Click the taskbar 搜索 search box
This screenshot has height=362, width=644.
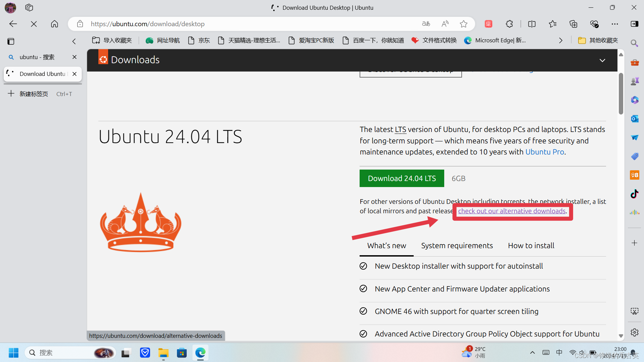[x=70, y=353]
